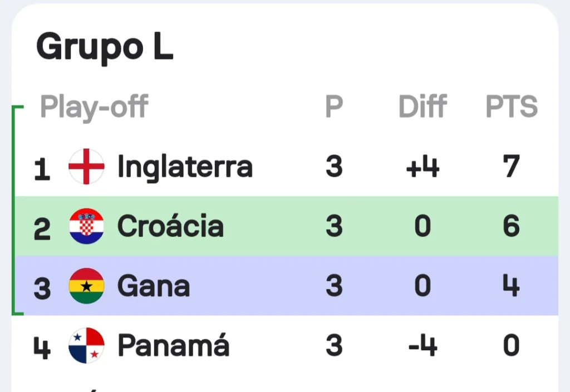Click Inglaterra's +4 goal difference
The width and height of the screenshot is (570, 392).
(x=423, y=166)
